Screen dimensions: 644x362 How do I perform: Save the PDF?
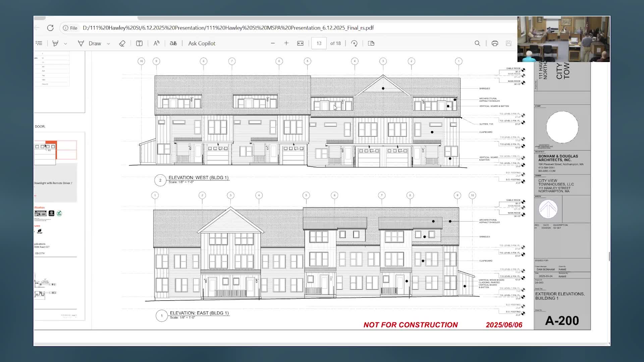(x=508, y=43)
